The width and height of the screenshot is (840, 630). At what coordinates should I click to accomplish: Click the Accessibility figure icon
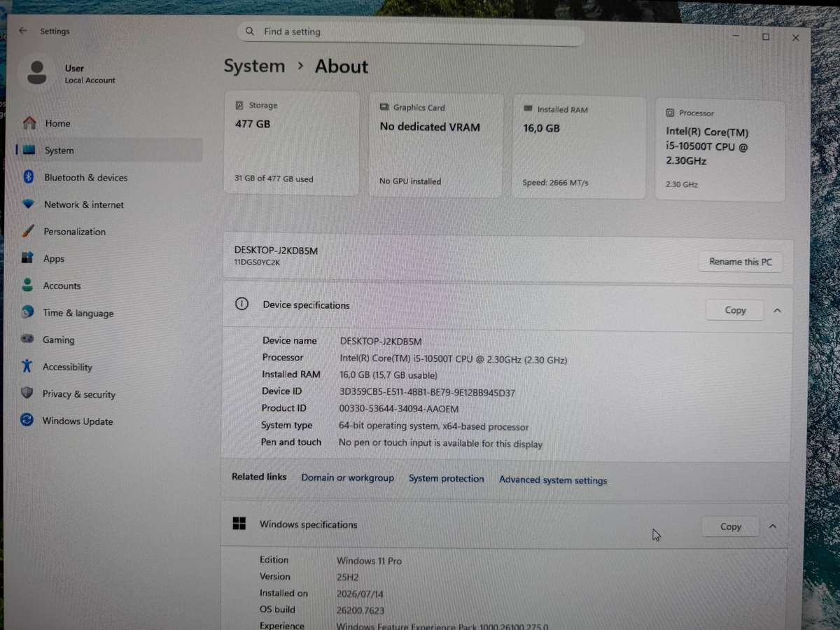pyautogui.click(x=27, y=366)
